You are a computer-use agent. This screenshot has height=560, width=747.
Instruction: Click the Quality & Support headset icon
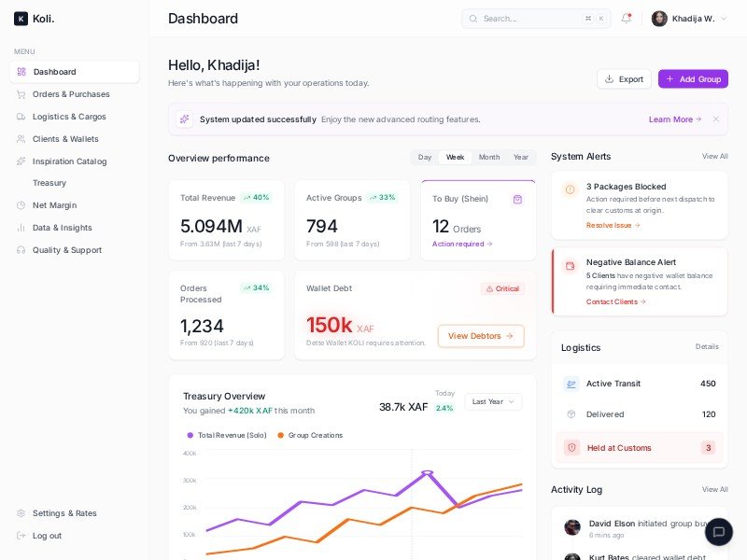(x=21, y=250)
